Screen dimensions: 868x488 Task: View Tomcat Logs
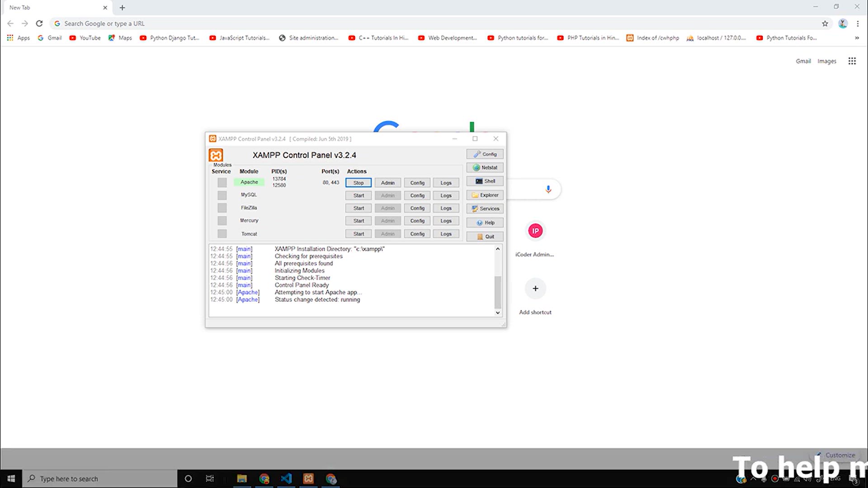[446, 234]
